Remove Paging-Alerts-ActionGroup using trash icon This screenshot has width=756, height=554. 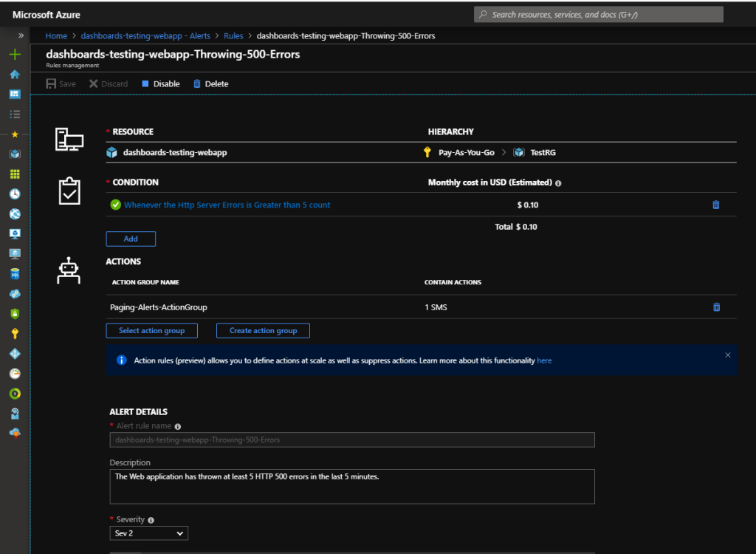tap(715, 307)
